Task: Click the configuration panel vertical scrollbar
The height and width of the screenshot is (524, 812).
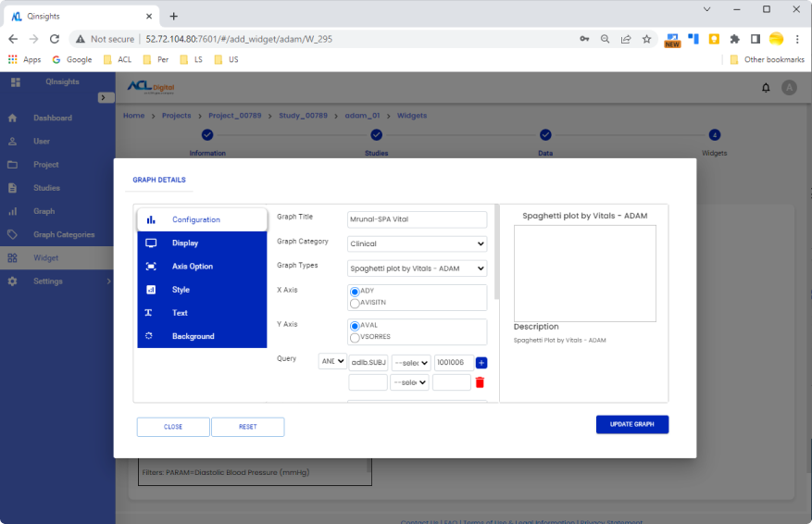Action: click(x=496, y=252)
